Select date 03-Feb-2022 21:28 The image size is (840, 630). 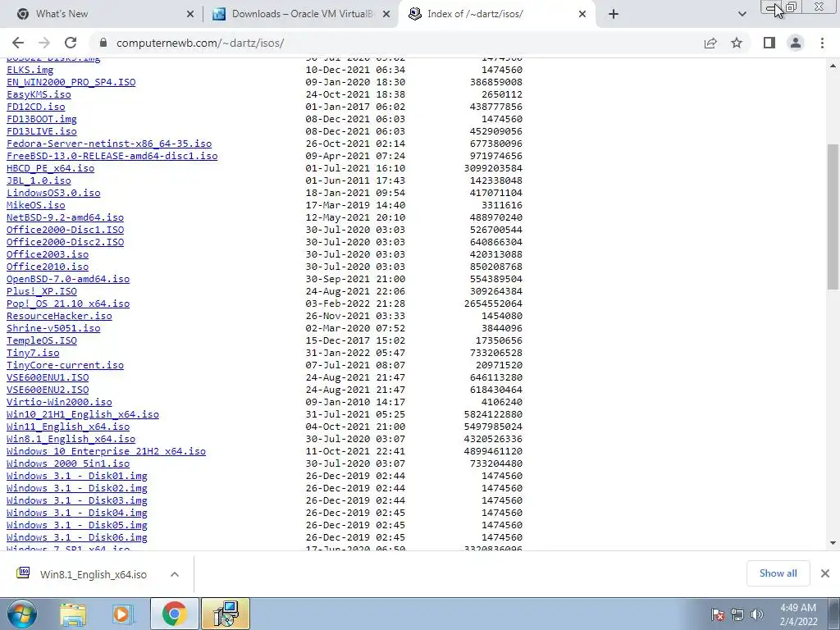(x=355, y=304)
